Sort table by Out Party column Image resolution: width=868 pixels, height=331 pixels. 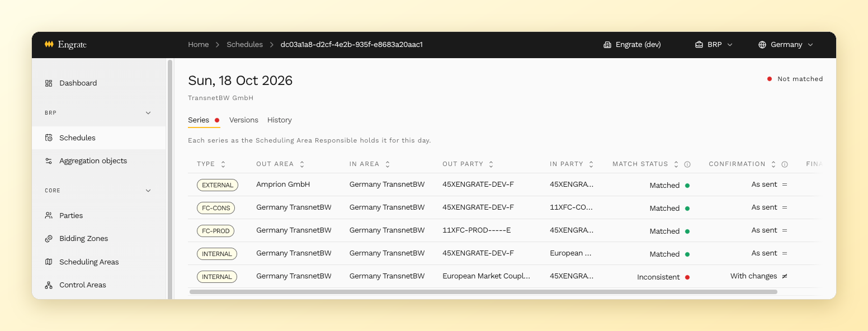[491, 164]
